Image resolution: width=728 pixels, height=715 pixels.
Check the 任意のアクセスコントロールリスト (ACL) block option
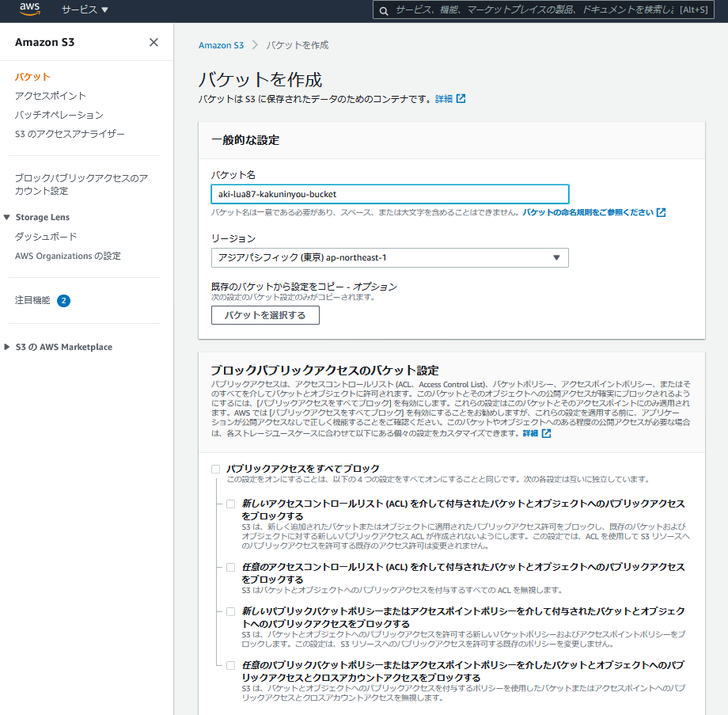click(231, 567)
